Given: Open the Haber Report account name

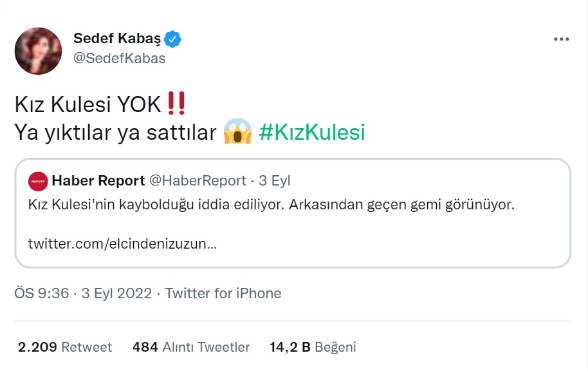Looking at the screenshot, I should (98, 181).
